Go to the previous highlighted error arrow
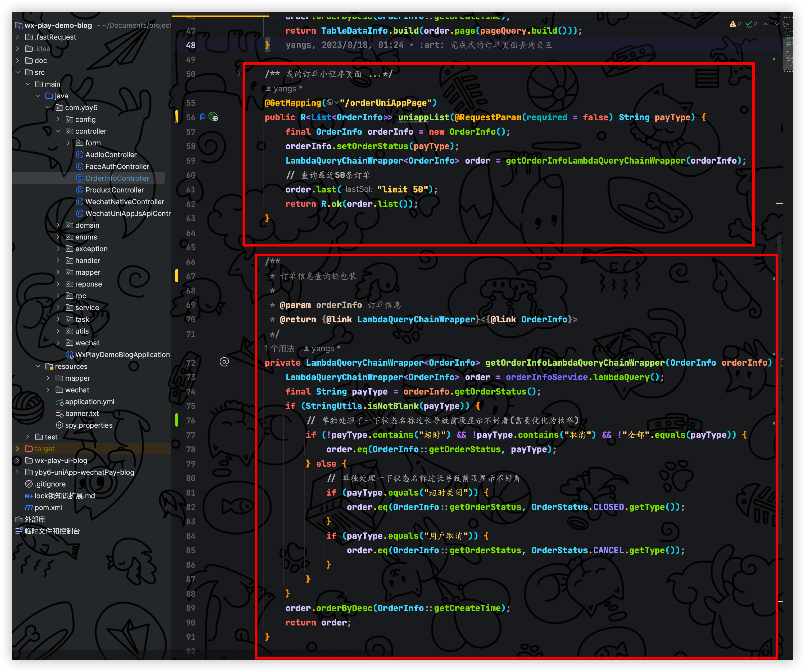Viewport: 805px width, 672px height. [765, 24]
